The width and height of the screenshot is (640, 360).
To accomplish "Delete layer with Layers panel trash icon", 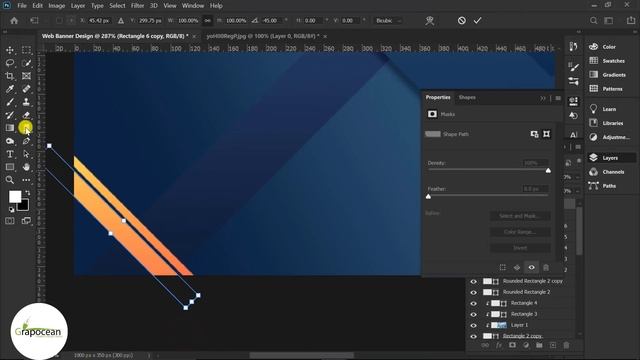I will (x=566, y=345).
